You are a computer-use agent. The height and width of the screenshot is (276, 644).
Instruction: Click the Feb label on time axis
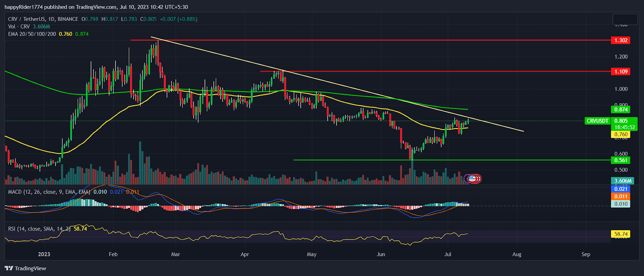(x=113, y=254)
